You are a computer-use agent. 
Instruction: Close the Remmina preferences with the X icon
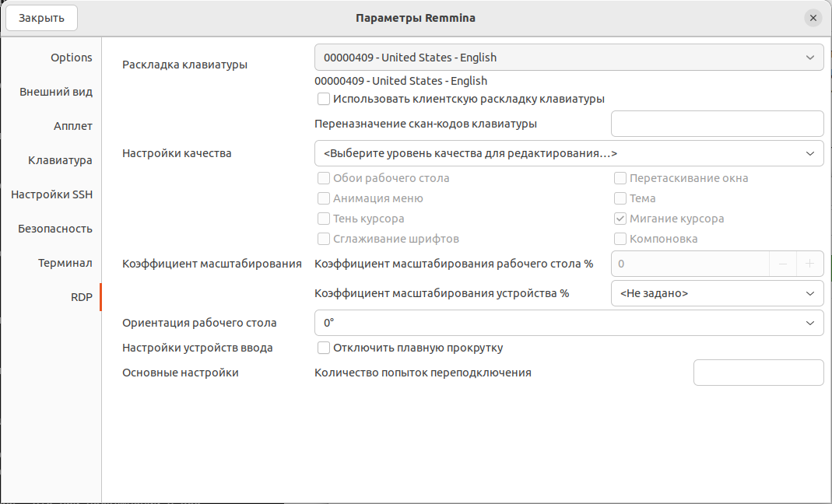[813, 18]
